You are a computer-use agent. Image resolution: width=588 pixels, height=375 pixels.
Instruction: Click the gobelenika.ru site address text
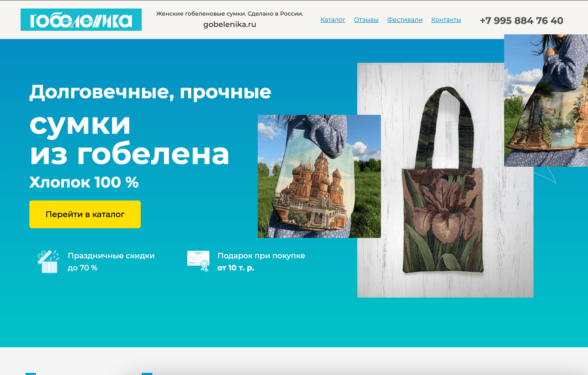230,24
